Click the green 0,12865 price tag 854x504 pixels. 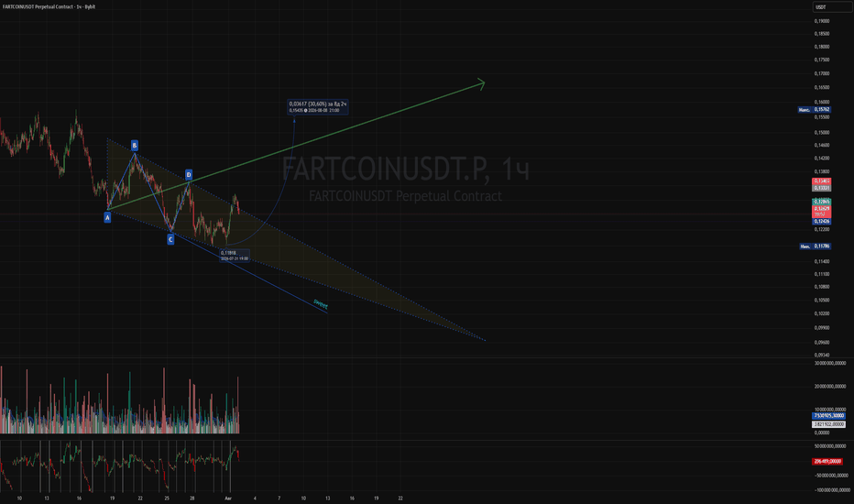tap(822, 202)
